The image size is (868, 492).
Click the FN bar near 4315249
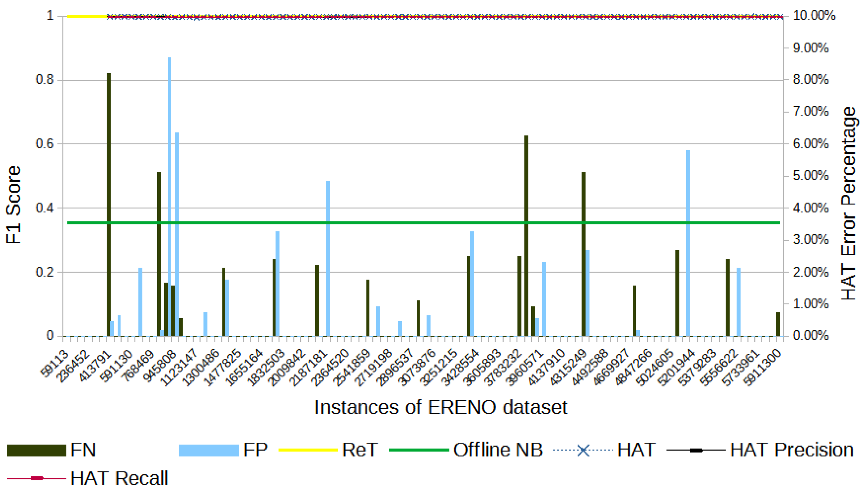[584, 254]
